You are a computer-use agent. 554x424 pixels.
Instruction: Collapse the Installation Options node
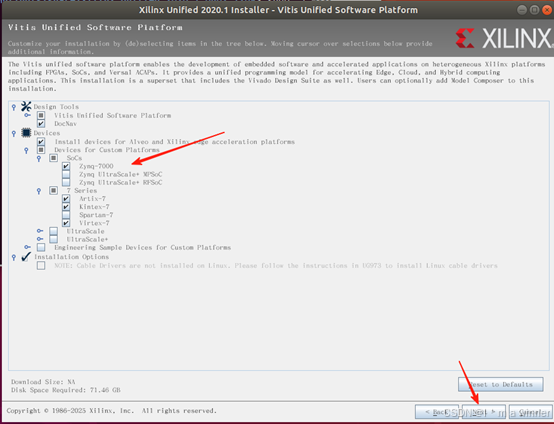(x=14, y=258)
